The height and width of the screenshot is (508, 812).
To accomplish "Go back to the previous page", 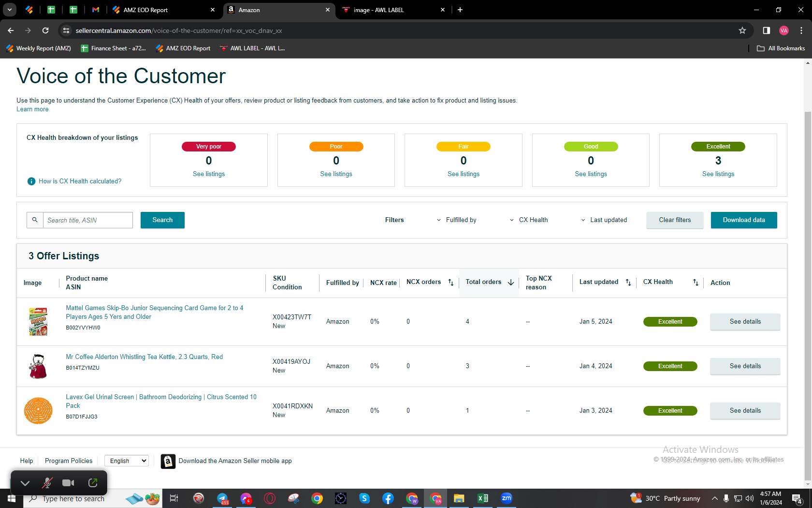I will [x=11, y=30].
